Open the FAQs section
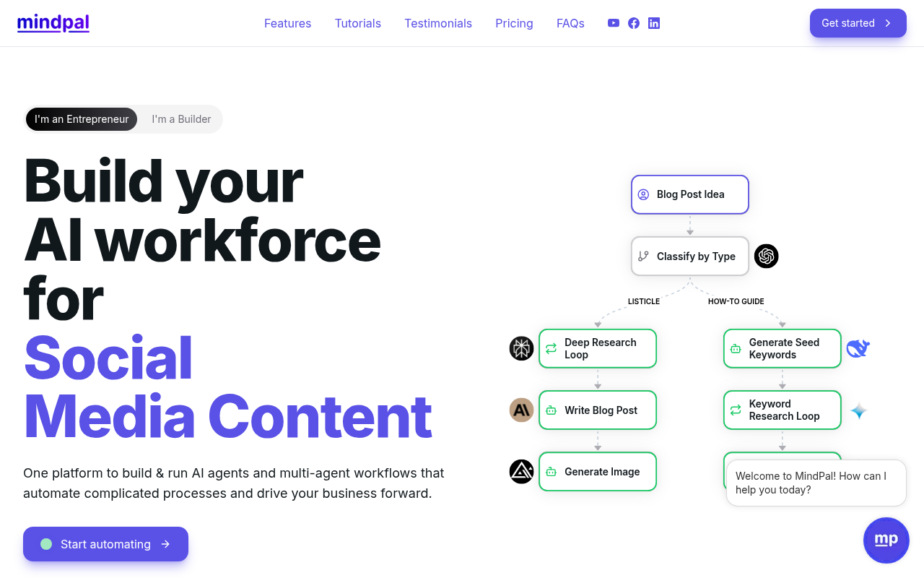Image resolution: width=924 pixels, height=578 pixels. [570, 23]
